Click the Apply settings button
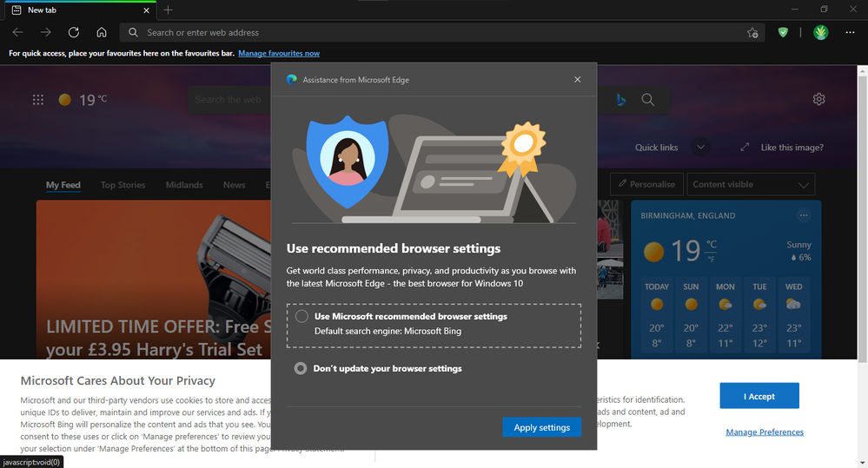 541,427
